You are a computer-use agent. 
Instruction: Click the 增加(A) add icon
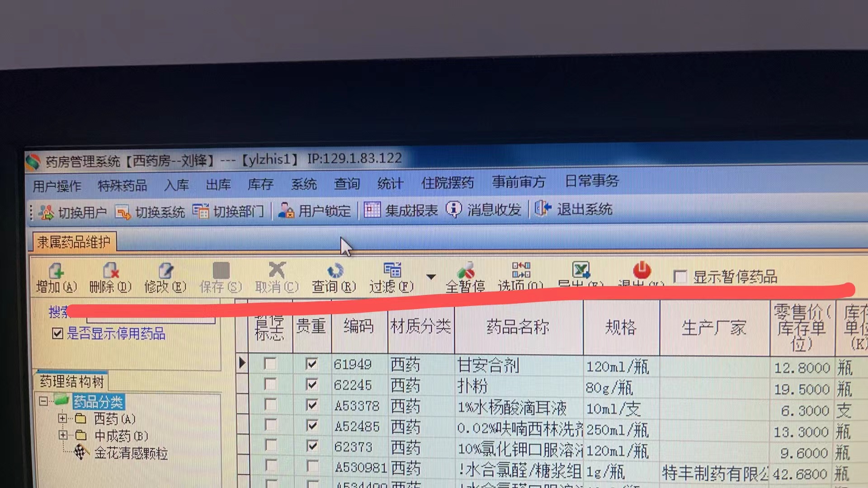(x=57, y=271)
